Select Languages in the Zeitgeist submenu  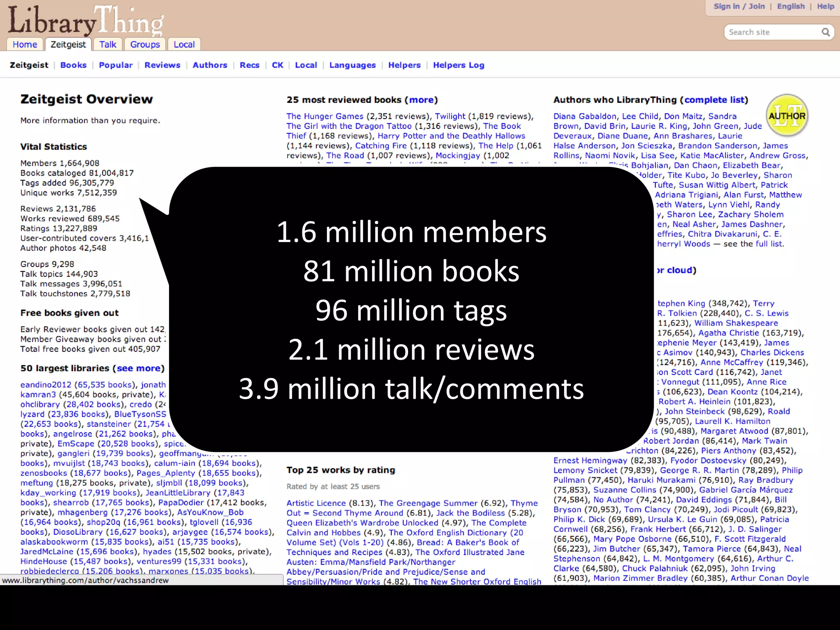352,65
